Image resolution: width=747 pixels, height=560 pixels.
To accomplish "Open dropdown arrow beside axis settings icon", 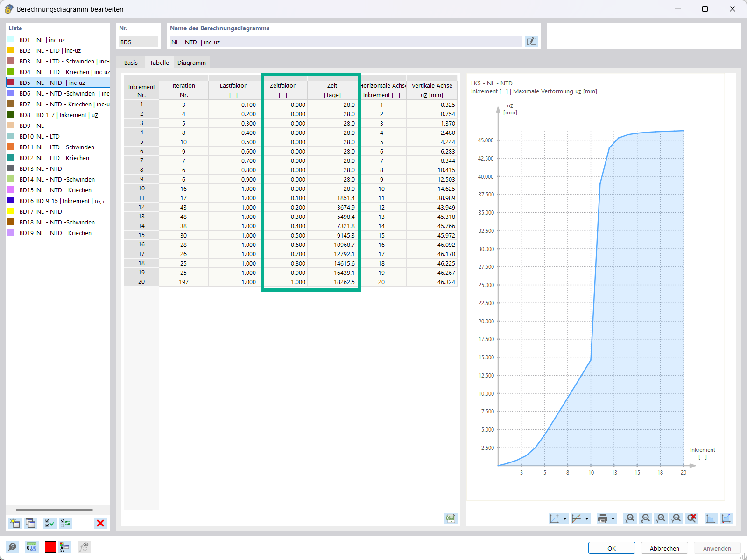I will pos(565,518).
